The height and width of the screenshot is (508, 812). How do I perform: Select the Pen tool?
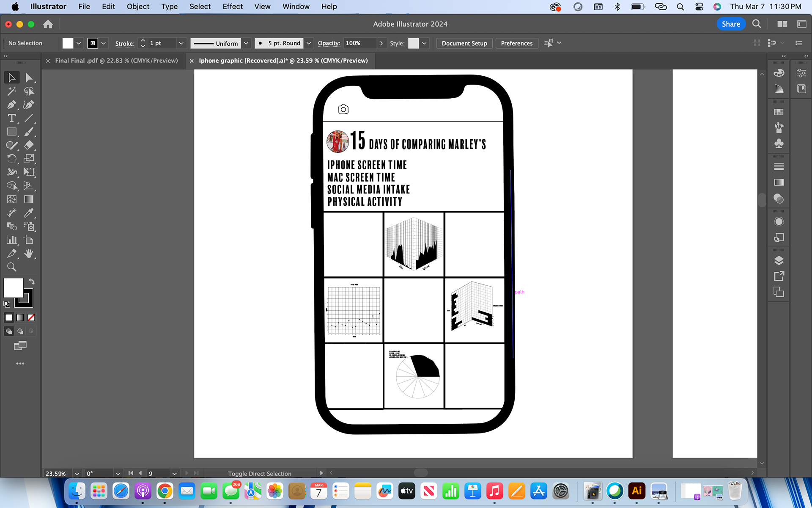click(11, 105)
